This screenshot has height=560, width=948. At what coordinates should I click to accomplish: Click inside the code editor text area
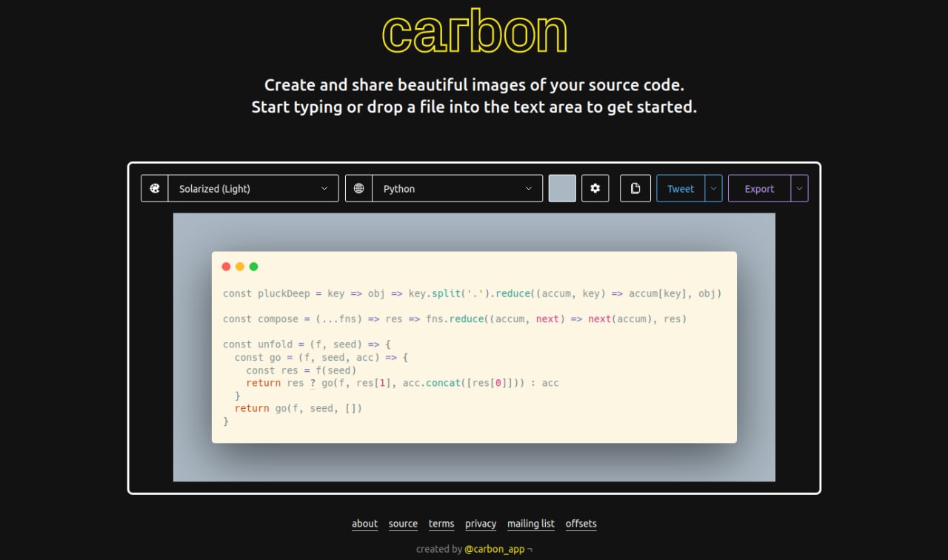(x=474, y=358)
